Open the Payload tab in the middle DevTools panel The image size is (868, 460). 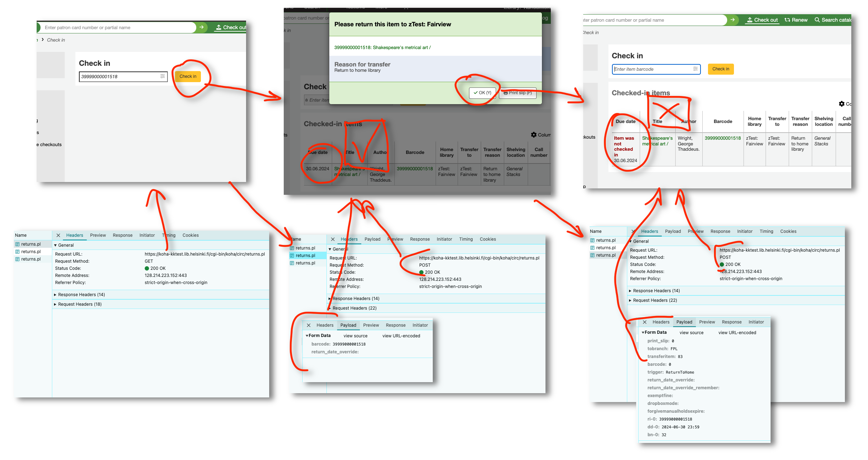[x=372, y=239]
